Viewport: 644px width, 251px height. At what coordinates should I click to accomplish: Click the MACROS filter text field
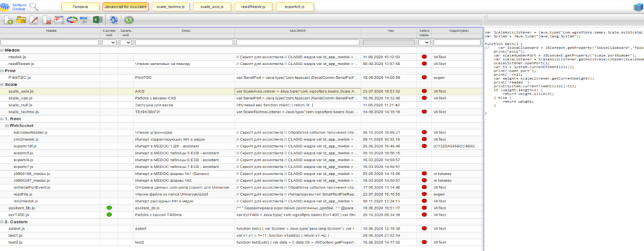point(298,42)
